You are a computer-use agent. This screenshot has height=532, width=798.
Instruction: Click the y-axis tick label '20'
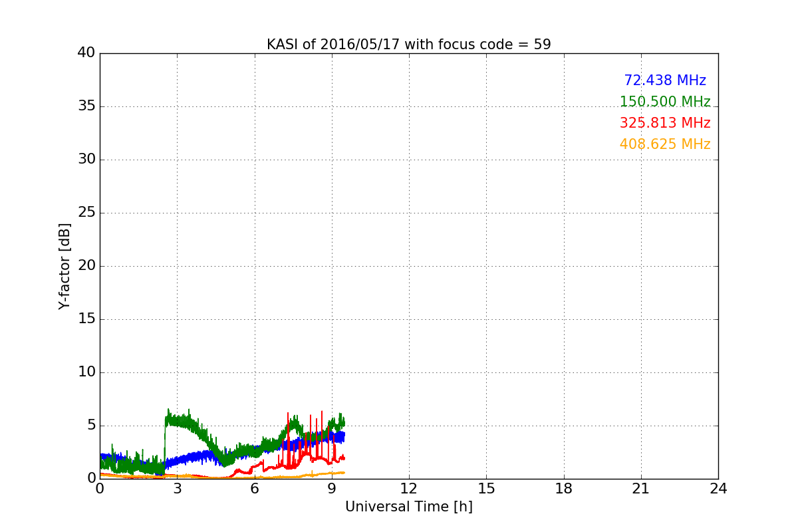86,266
